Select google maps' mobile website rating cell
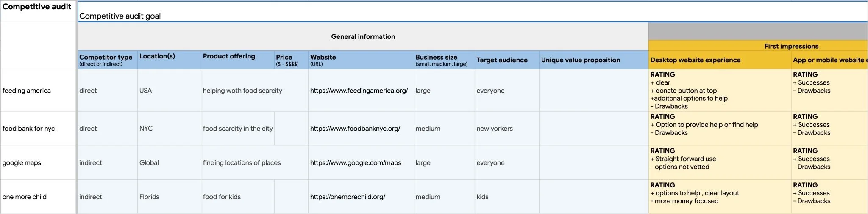Screen dimensions: 868x214 (x=829, y=163)
